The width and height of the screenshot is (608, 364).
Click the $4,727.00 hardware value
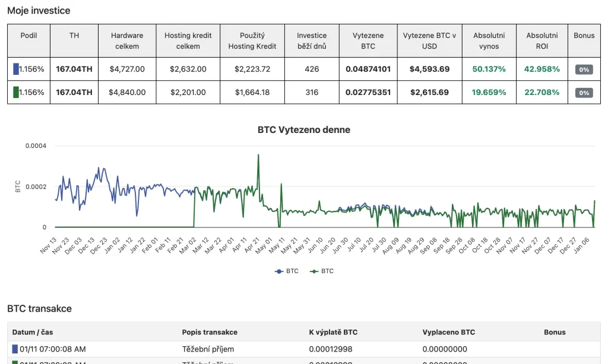[127, 69]
